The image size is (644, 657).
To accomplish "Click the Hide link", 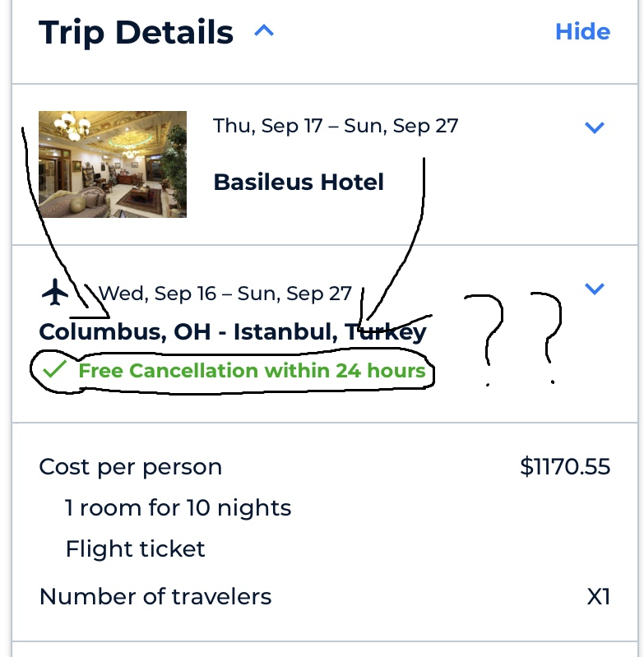I will pyautogui.click(x=582, y=32).
